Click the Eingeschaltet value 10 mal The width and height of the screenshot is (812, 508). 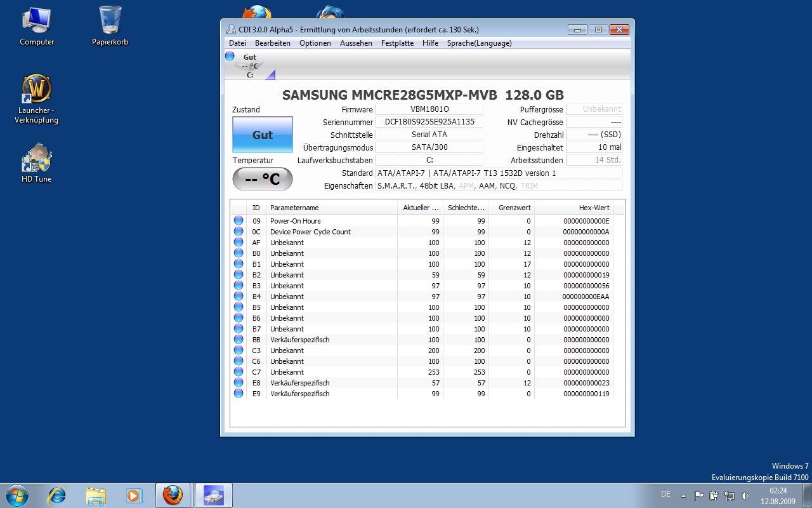tap(594, 147)
